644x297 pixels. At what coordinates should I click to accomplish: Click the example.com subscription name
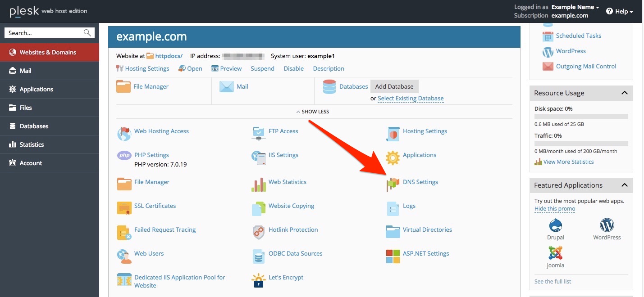pyautogui.click(x=570, y=15)
